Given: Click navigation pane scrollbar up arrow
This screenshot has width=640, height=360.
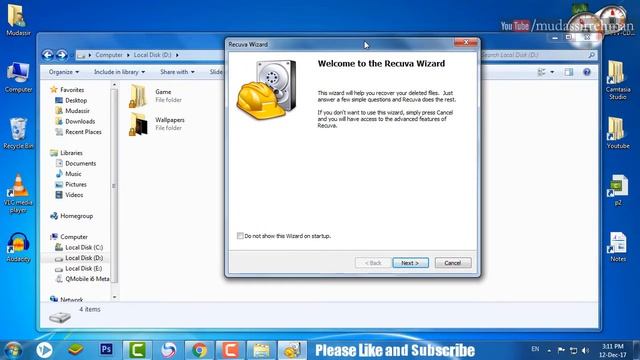Looking at the screenshot, I should click(114, 84).
